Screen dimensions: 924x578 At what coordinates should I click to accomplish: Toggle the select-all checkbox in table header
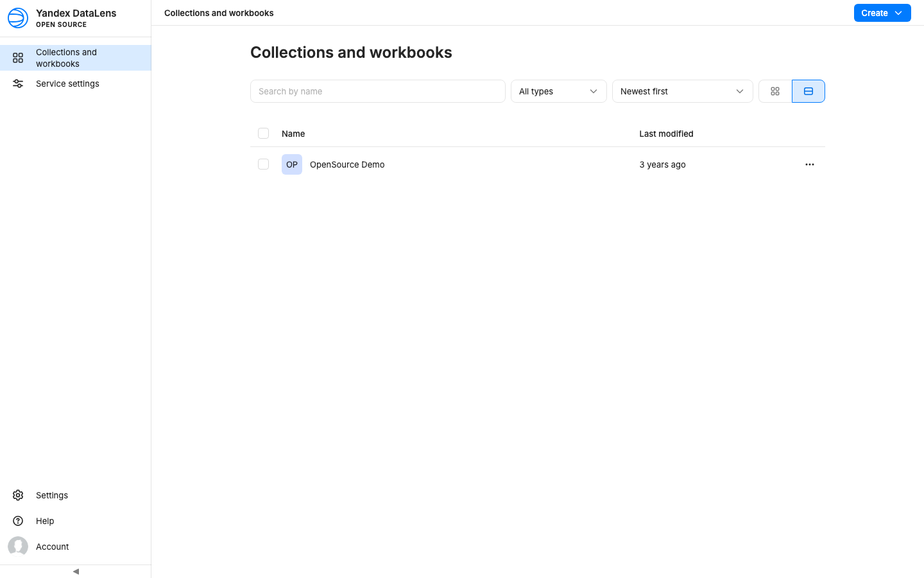tap(263, 133)
